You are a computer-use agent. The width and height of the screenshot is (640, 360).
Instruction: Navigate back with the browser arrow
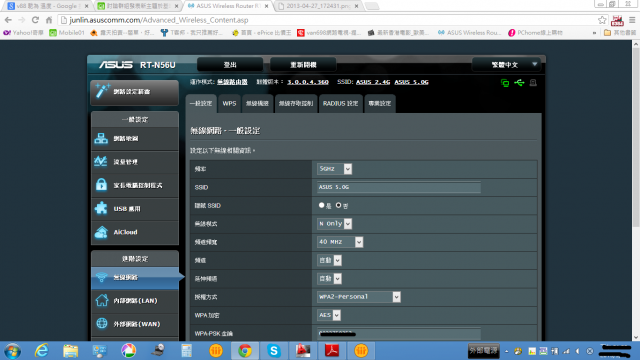click(x=8, y=20)
